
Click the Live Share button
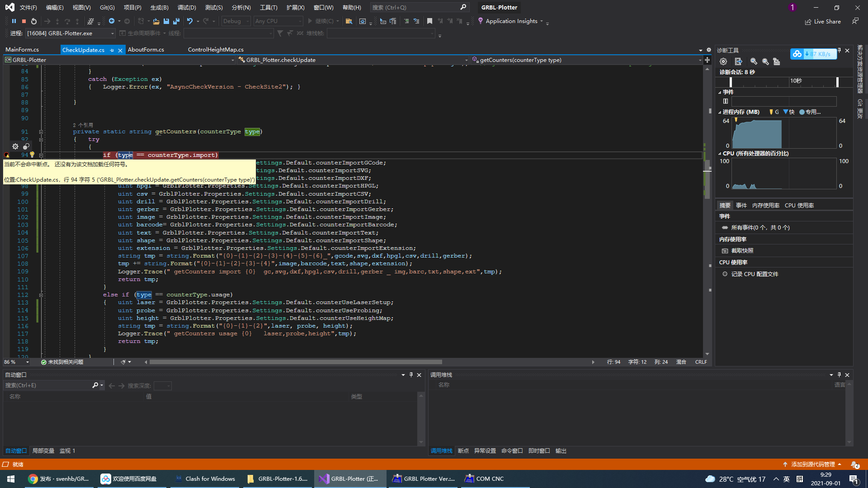tap(823, 22)
